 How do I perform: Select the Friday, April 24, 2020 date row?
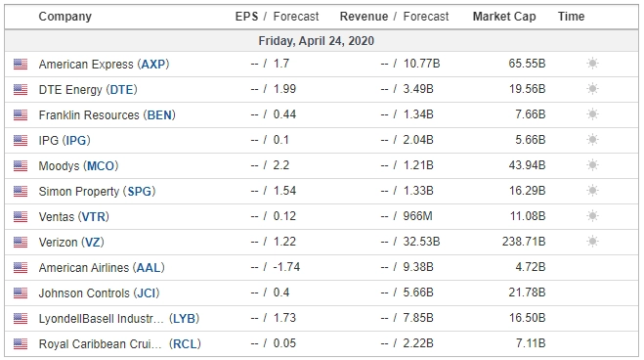pos(322,41)
